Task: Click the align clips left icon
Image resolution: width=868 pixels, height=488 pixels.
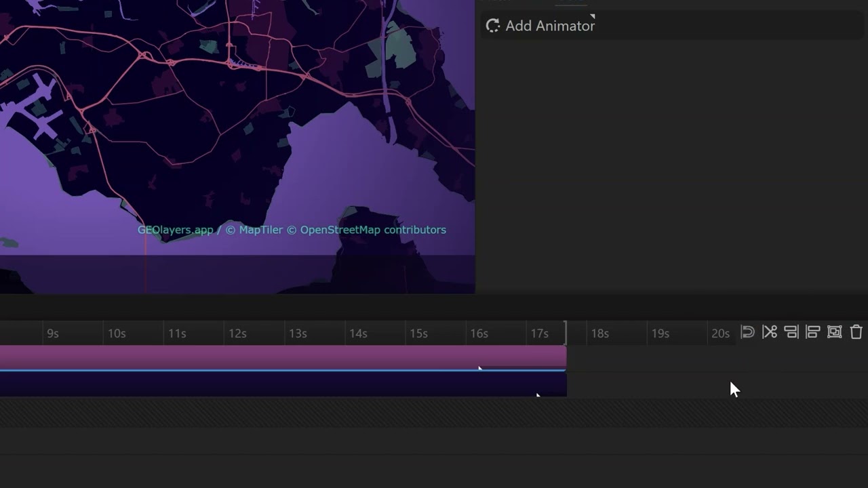Action: tap(812, 332)
